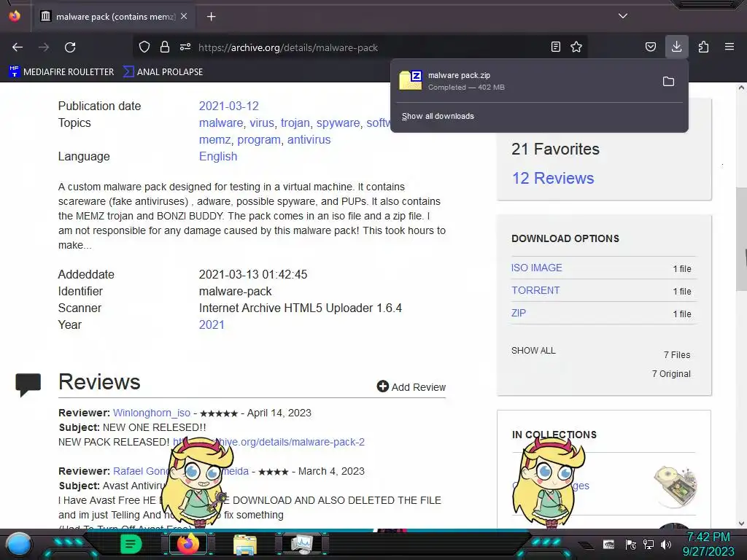This screenshot has height=560, width=747.
Task: Click the keyboard tray icon
Action: pyautogui.click(x=608, y=544)
